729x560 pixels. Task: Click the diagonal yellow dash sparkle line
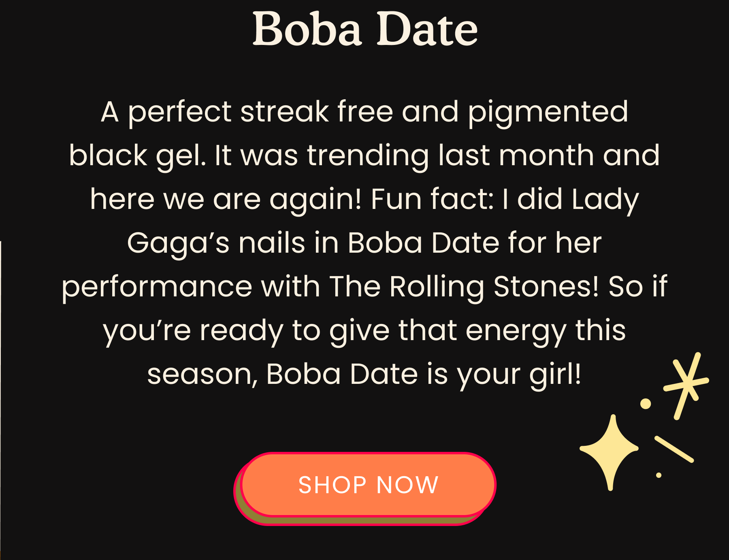point(674,449)
